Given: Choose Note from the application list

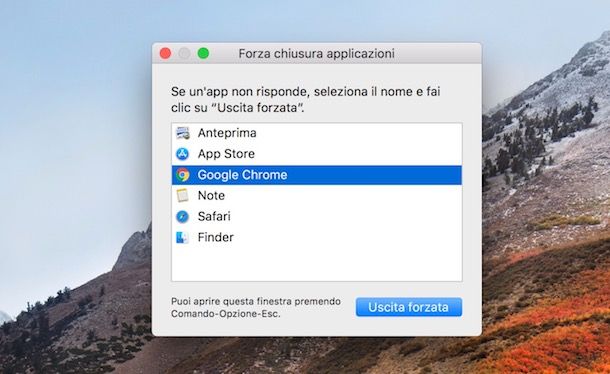Looking at the screenshot, I should (x=317, y=195).
